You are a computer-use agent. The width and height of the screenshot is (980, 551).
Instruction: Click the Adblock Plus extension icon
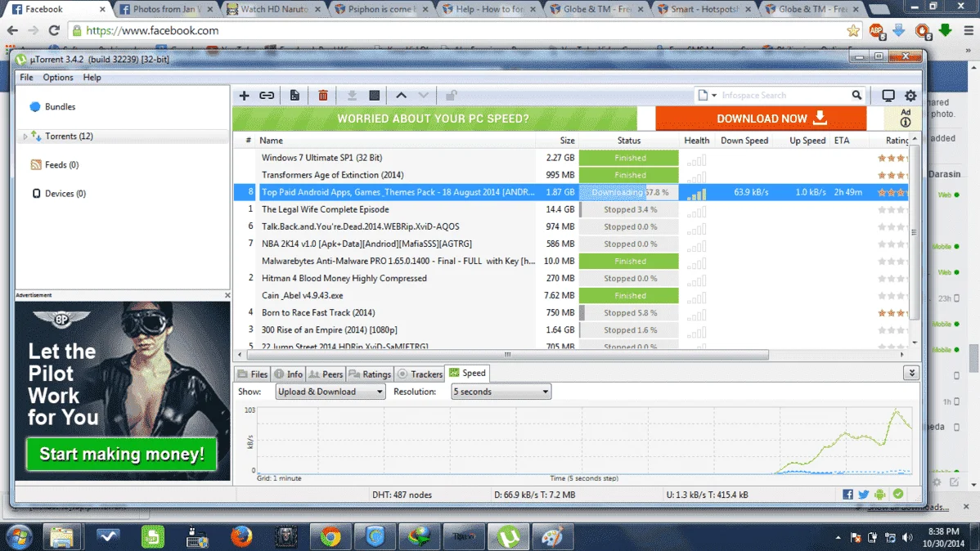pyautogui.click(x=876, y=30)
